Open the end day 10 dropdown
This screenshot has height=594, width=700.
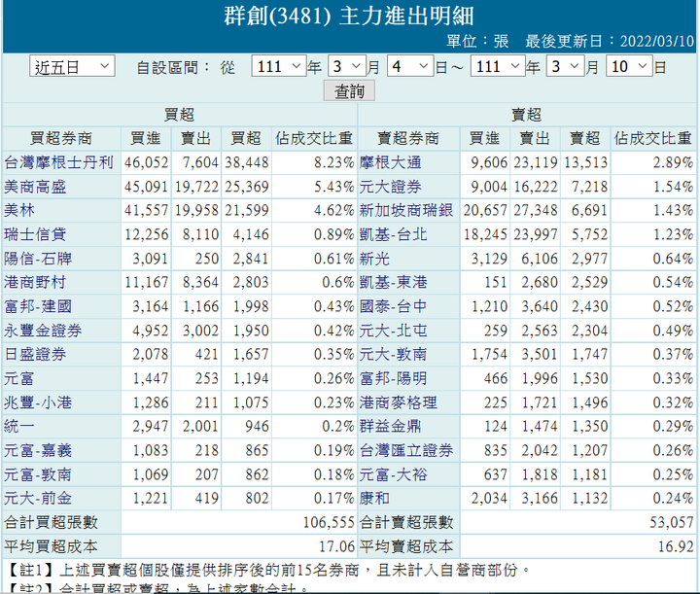tap(629, 66)
